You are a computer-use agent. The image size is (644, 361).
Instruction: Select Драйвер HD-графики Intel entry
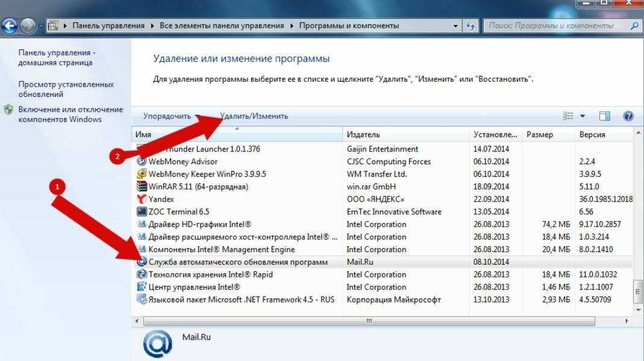[200, 224]
